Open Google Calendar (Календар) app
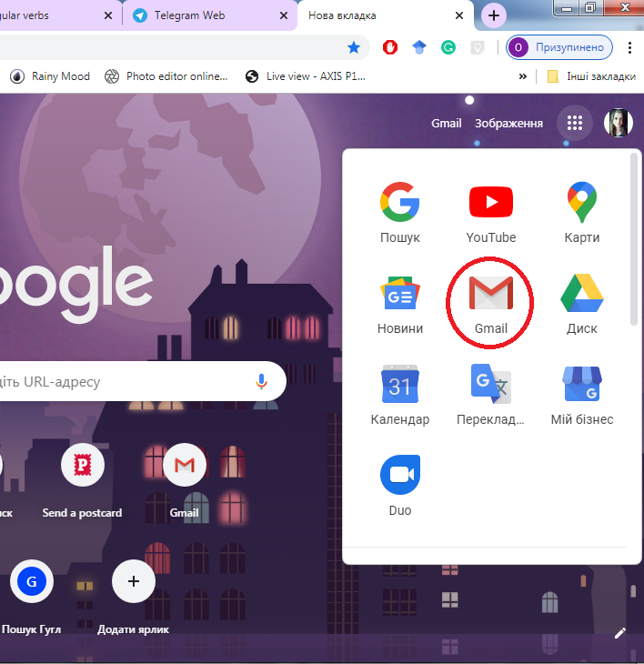Image resolution: width=644 pixels, height=664 pixels. coord(399,395)
